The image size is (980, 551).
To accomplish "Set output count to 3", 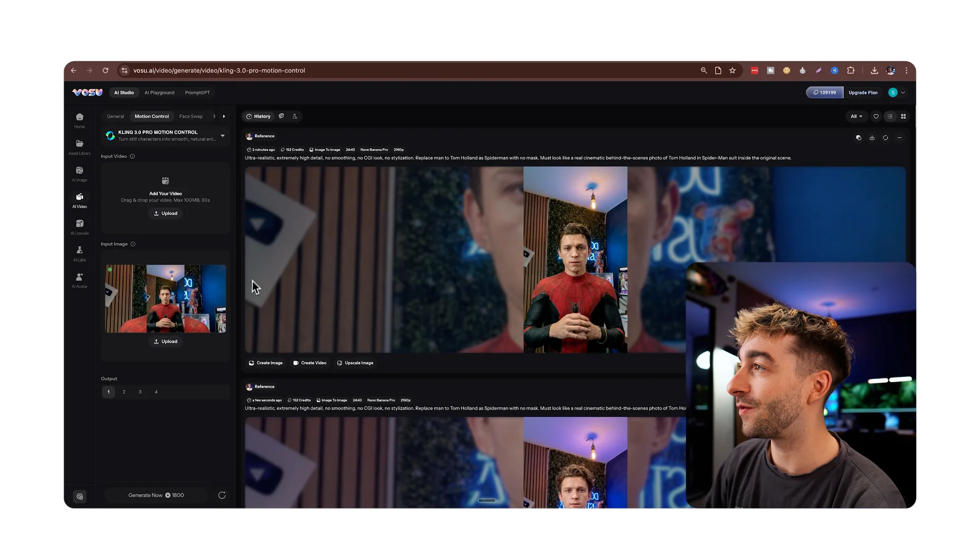I will tap(140, 392).
